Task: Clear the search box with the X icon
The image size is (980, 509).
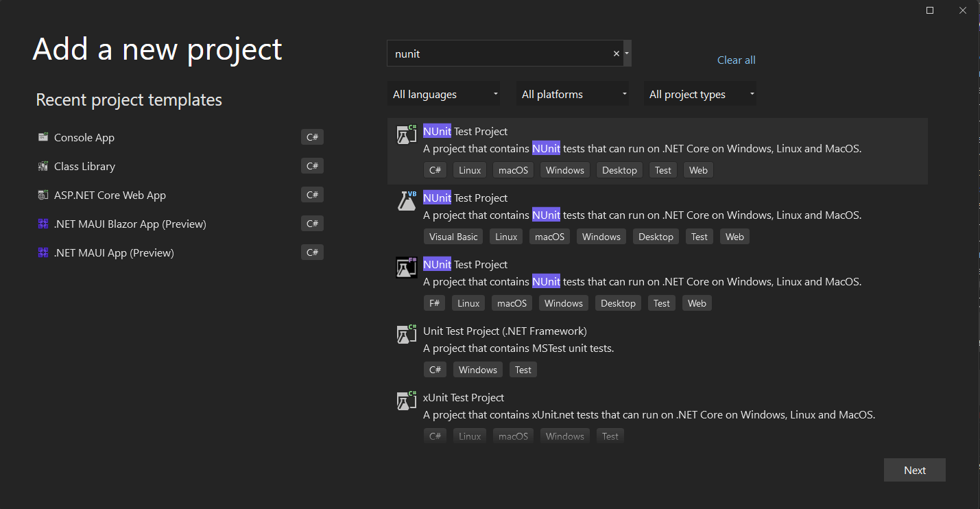Action: coord(616,54)
